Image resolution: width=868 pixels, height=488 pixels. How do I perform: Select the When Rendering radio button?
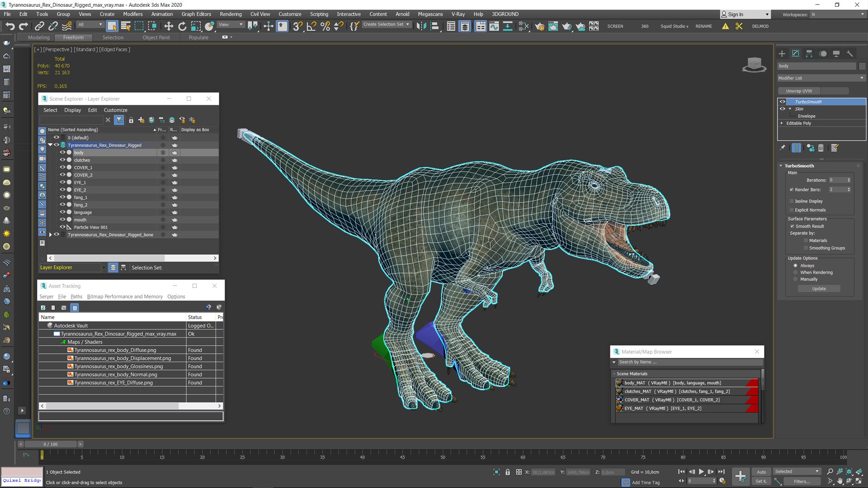(x=795, y=272)
